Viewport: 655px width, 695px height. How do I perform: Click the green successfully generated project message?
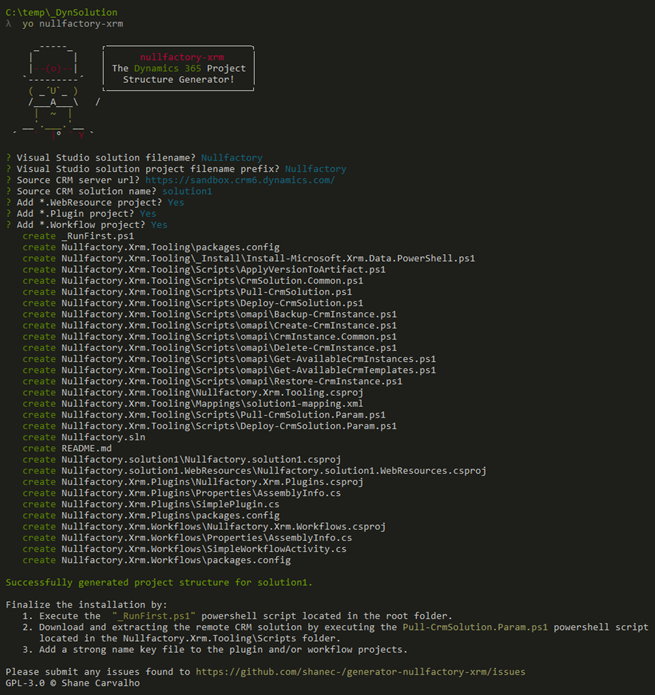[x=159, y=581]
